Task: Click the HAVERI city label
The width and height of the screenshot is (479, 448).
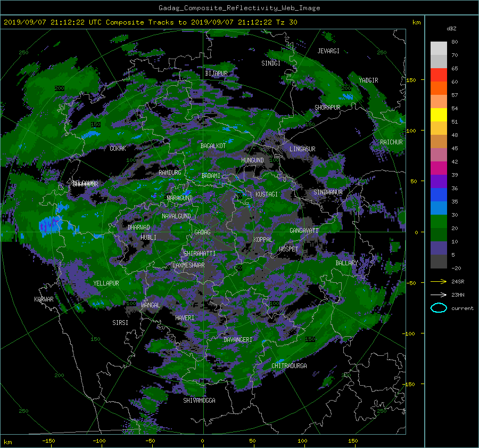Action: [185, 318]
